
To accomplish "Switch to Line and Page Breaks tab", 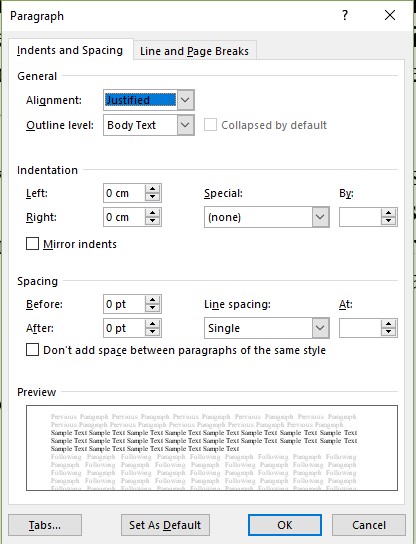I will click(x=195, y=51).
